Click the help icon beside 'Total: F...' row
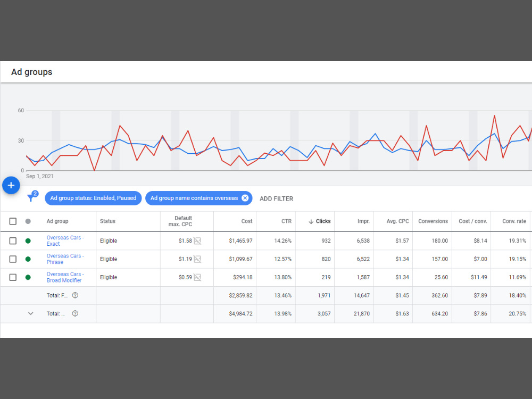532x399 pixels. click(x=75, y=295)
